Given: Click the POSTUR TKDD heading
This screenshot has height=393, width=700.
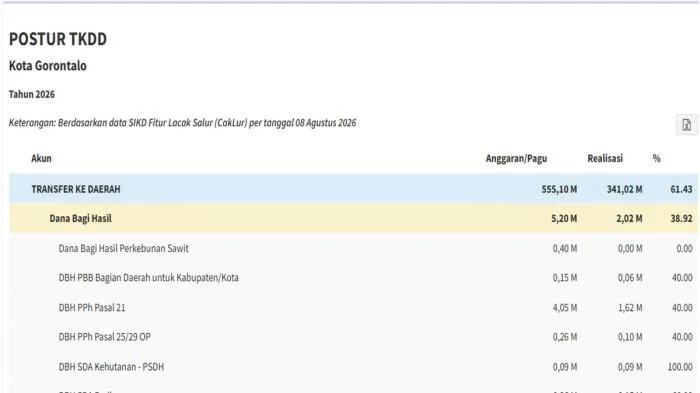Looking at the screenshot, I should click(58, 39).
